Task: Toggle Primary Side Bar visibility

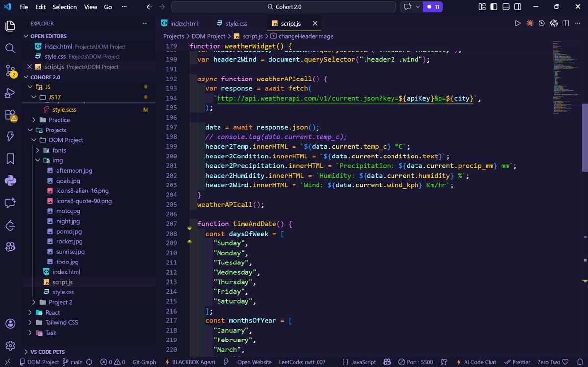Action: [494, 7]
